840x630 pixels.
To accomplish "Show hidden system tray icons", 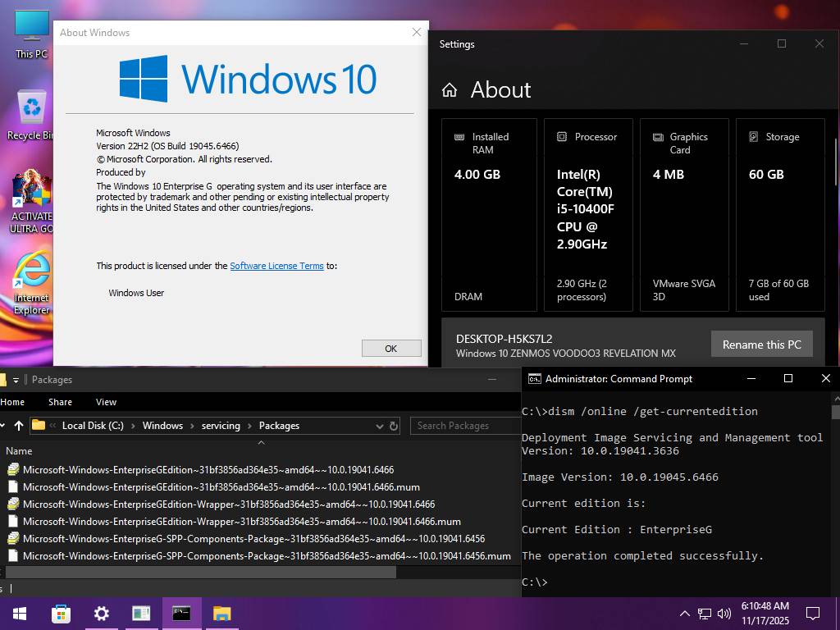I will 685,614.
